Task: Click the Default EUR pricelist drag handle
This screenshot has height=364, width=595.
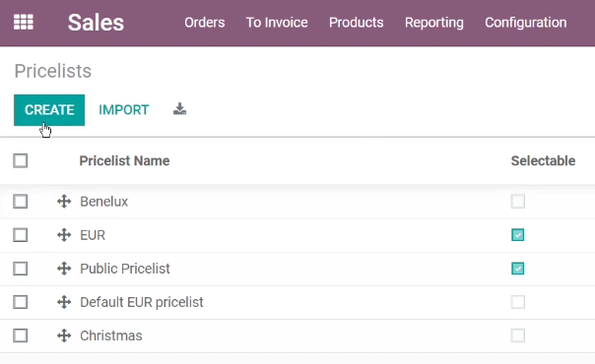Action: [x=64, y=302]
